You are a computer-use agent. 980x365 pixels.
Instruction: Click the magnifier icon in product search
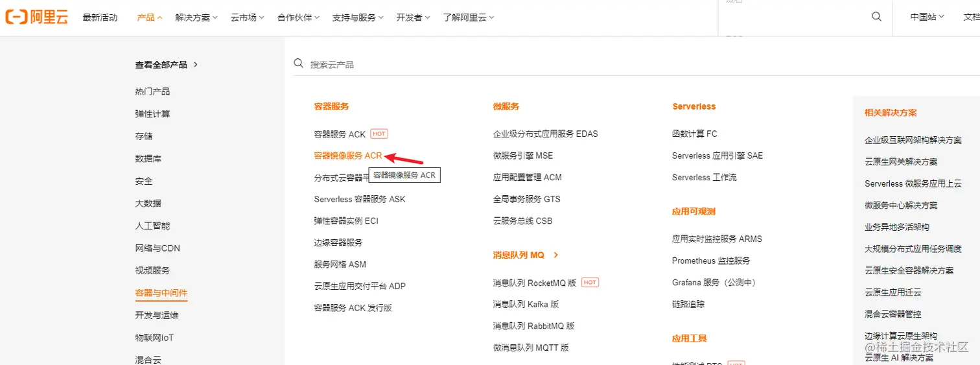point(299,64)
